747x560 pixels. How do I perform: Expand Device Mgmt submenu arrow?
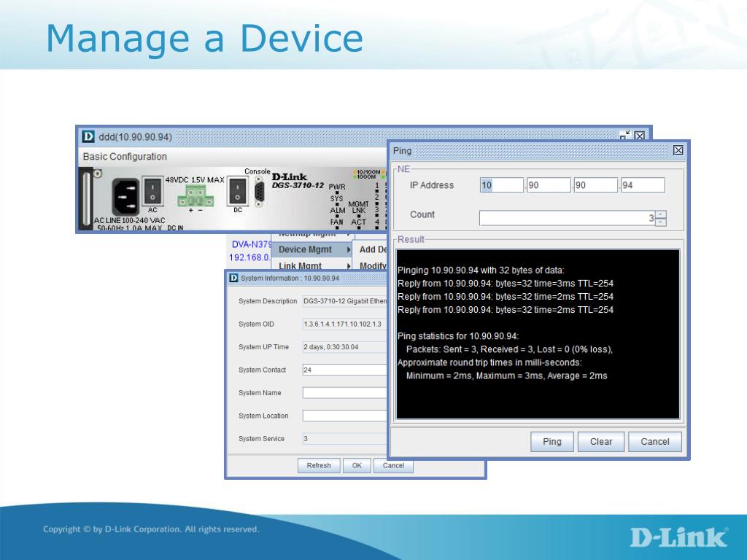[x=349, y=249]
